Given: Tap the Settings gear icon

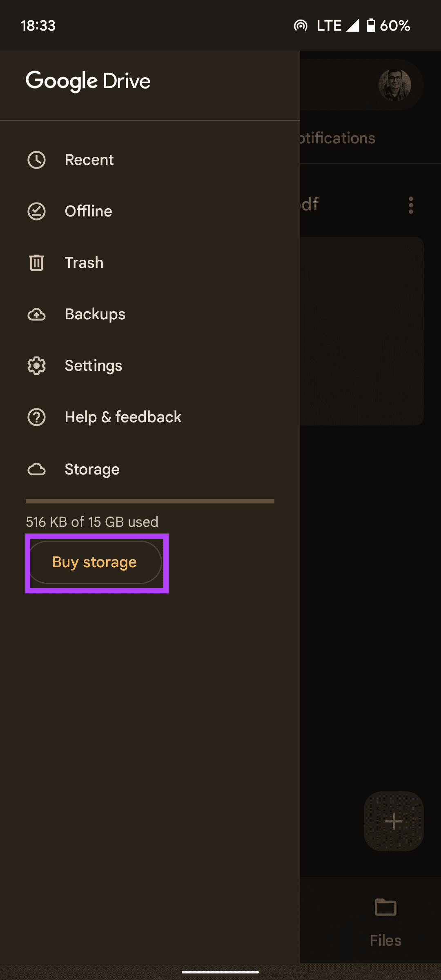Looking at the screenshot, I should [x=36, y=366].
